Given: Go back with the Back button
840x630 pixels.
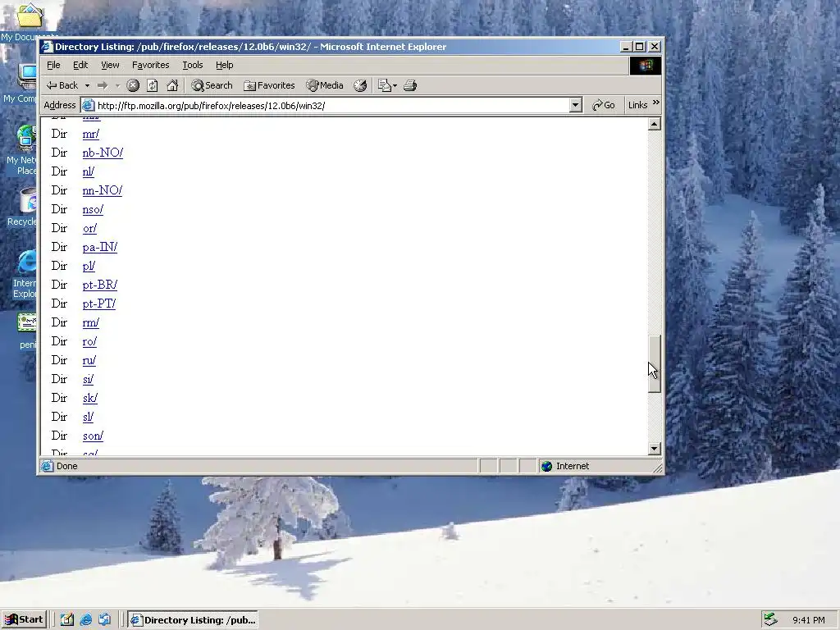Looking at the screenshot, I should click(x=62, y=85).
